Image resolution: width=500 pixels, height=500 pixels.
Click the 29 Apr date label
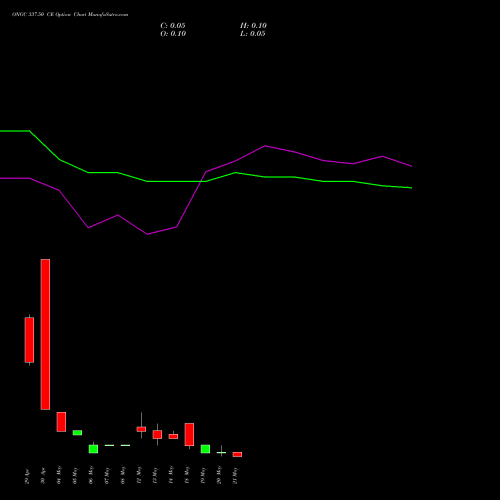click(x=27, y=476)
